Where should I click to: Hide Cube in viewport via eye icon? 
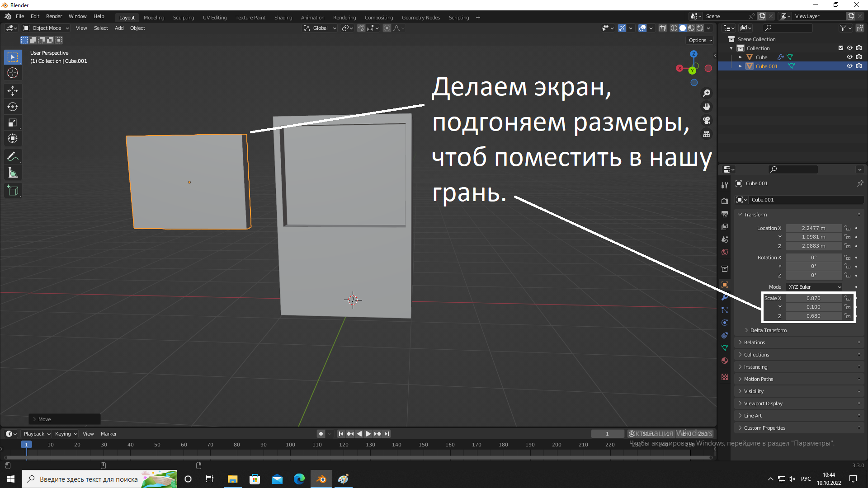pyautogui.click(x=849, y=57)
